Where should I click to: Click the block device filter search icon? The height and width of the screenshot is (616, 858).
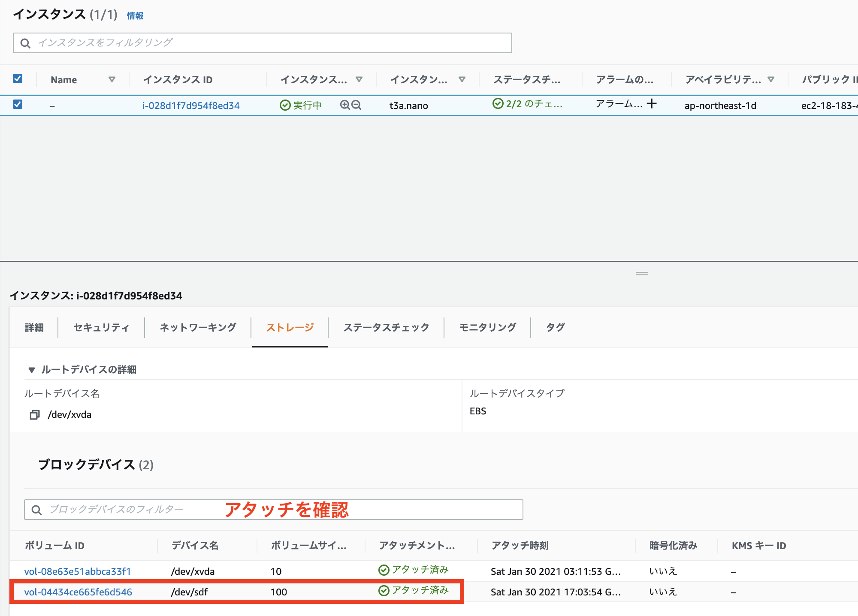tap(36, 510)
